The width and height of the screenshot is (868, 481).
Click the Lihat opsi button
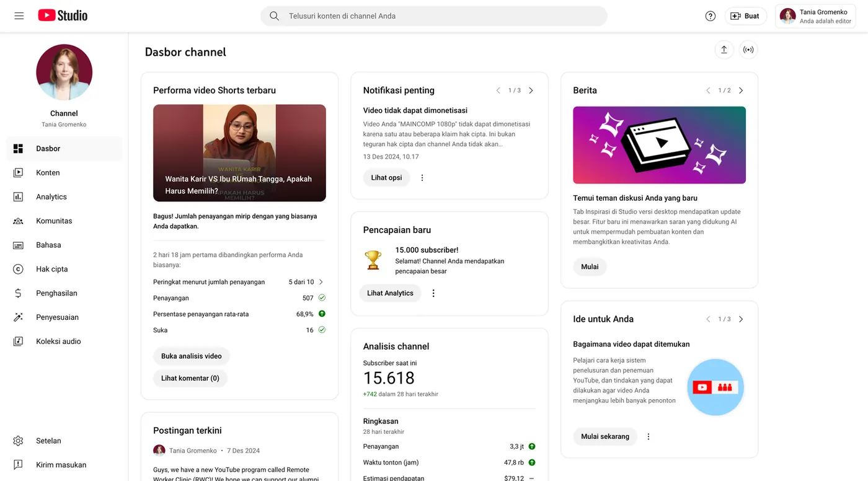pyautogui.click(x=387, y=178)
